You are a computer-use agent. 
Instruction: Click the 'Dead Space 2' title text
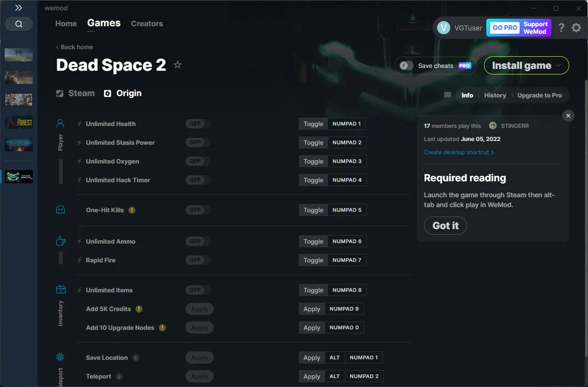[111, 65]
